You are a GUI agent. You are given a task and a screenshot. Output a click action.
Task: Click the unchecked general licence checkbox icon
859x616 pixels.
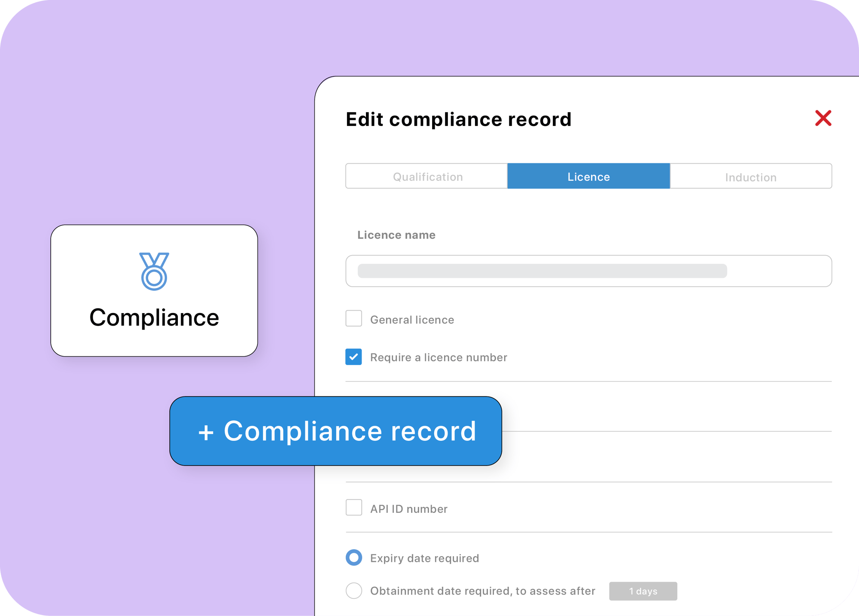[353, 320]
